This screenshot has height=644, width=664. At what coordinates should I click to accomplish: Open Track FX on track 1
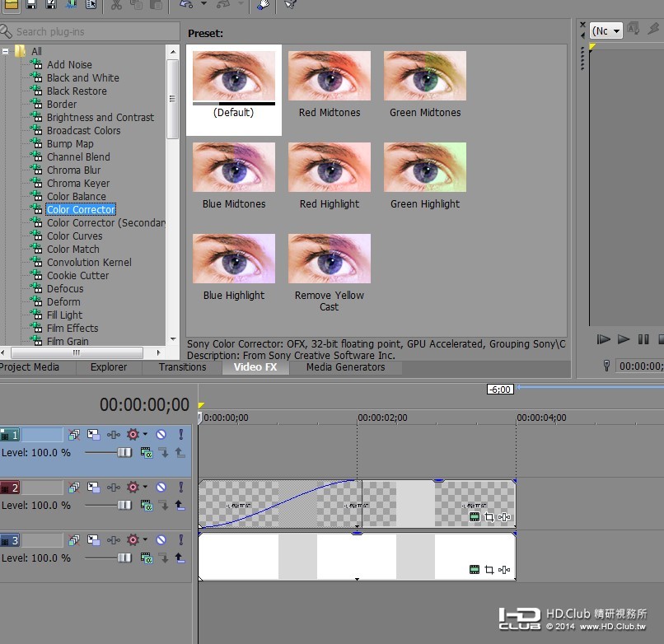[114, 435]
